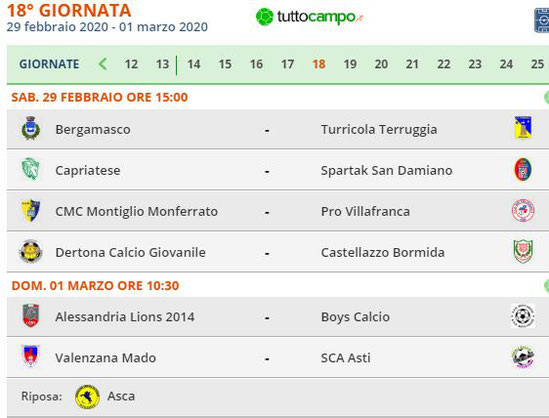Click the football pitch icon top right
549x418 pixels.
coord(541,20)
